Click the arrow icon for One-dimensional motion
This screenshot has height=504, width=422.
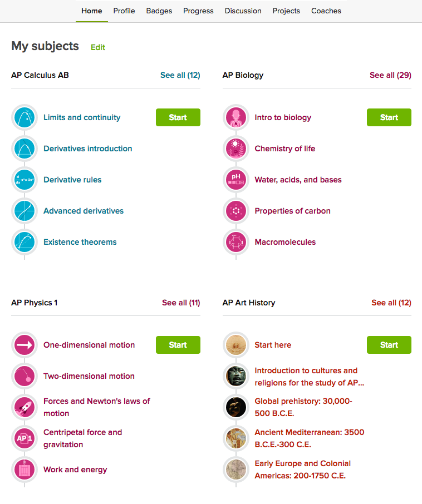tap(24, 345)
